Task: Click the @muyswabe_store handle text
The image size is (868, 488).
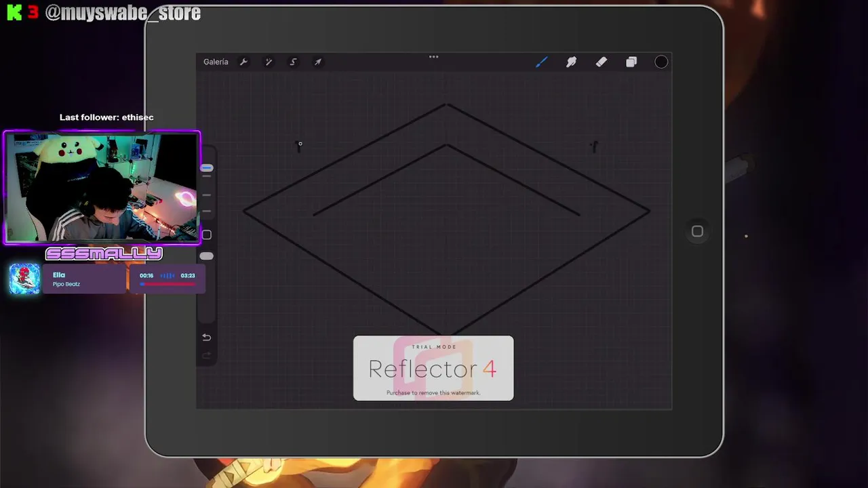Action: tap(123, 13)
